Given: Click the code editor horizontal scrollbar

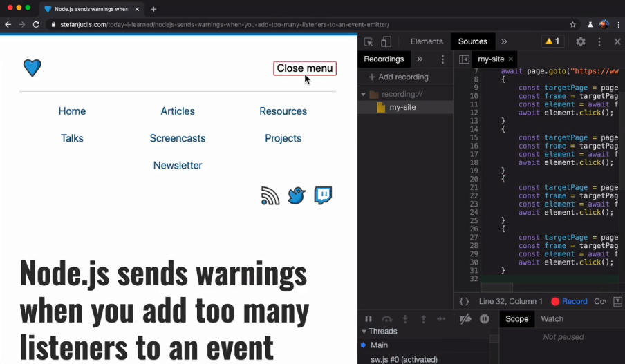Looking at the screenshot, I should tap(496, 287).
